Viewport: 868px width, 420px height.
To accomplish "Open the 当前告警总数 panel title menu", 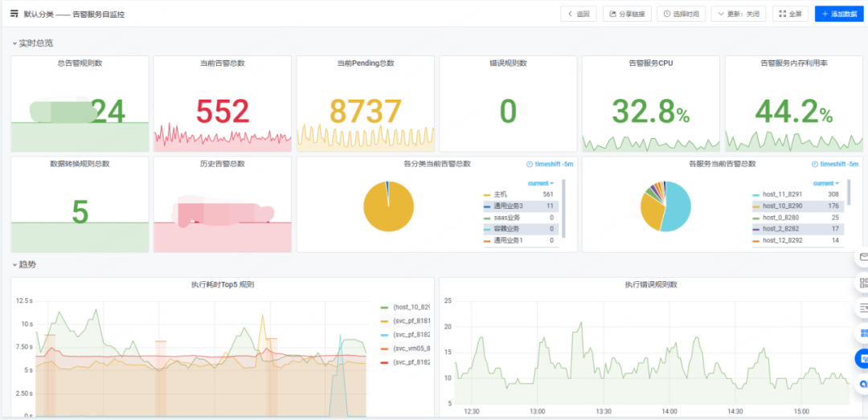I will (x=223, y=63).
